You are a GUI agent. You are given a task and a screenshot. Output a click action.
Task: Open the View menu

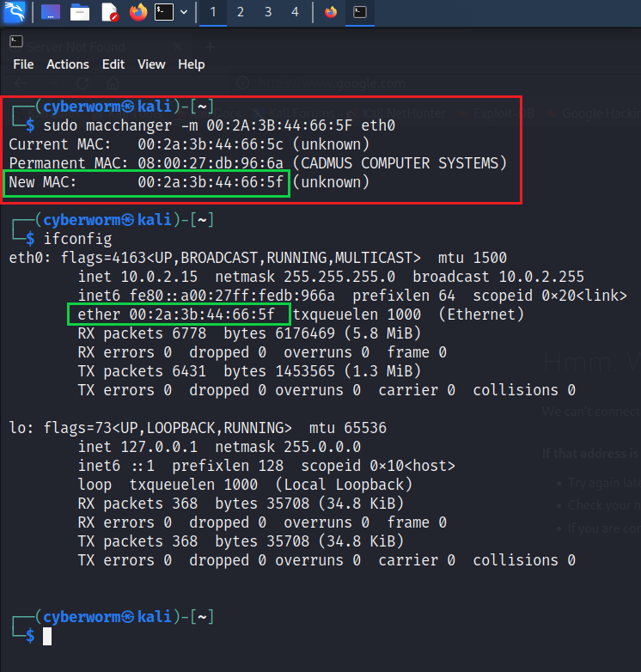[151, 64]
